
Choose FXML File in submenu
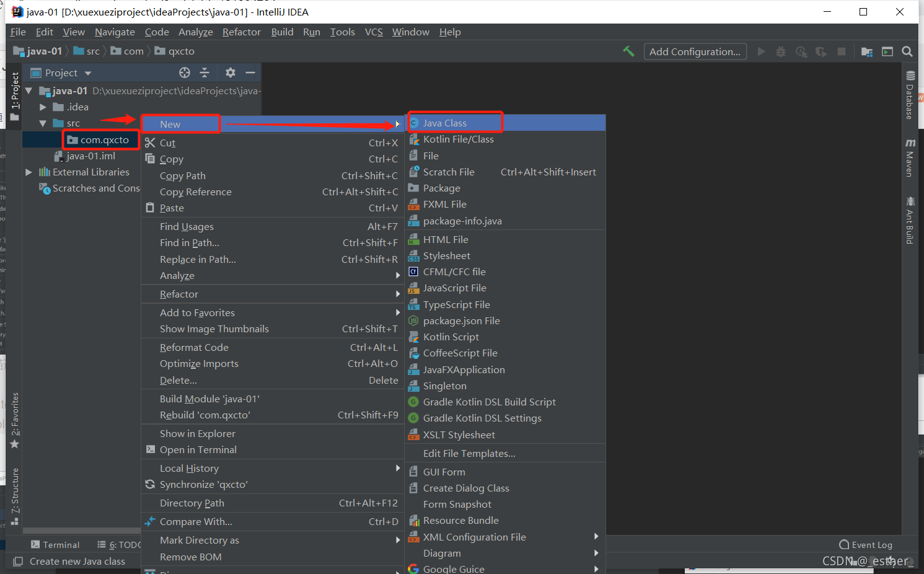(505, 205)
